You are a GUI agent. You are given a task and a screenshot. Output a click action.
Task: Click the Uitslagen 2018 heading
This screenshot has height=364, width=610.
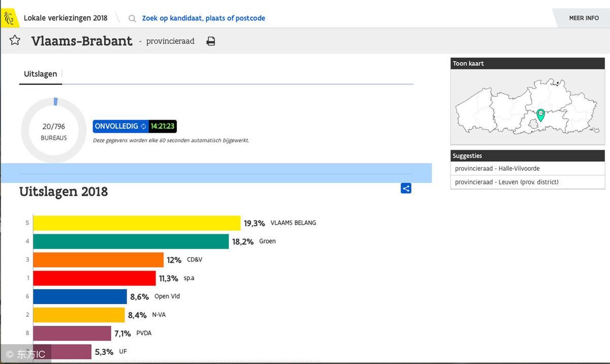(x=64, y=192)
